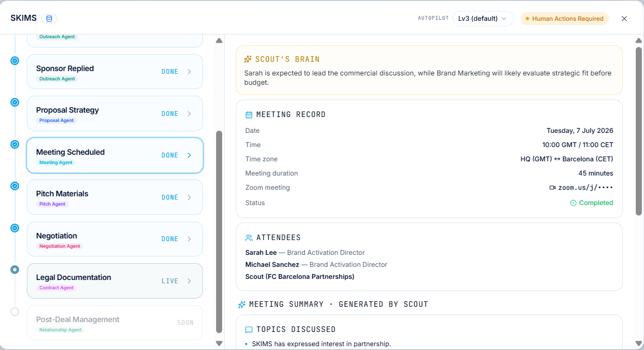Click the Meeting Summary sparkle icon
The width and height of the screenshot is (644, 350).
(242, 305)
